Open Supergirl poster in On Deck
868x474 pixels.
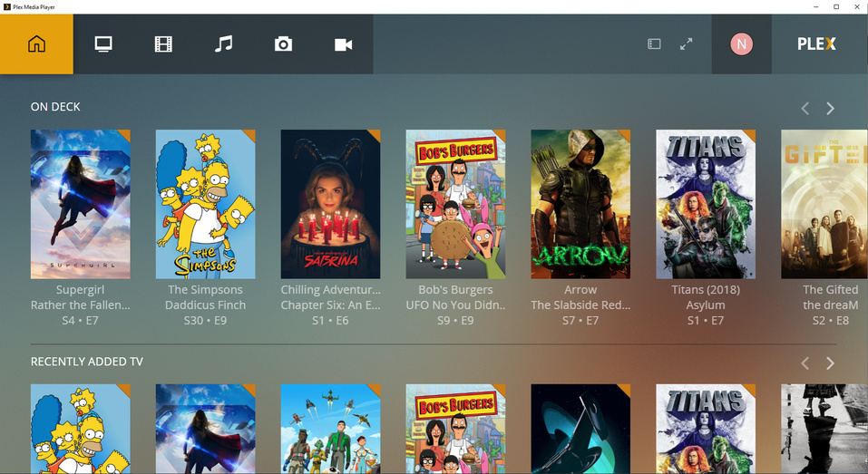pyautogui.click(x=80, y=204)
